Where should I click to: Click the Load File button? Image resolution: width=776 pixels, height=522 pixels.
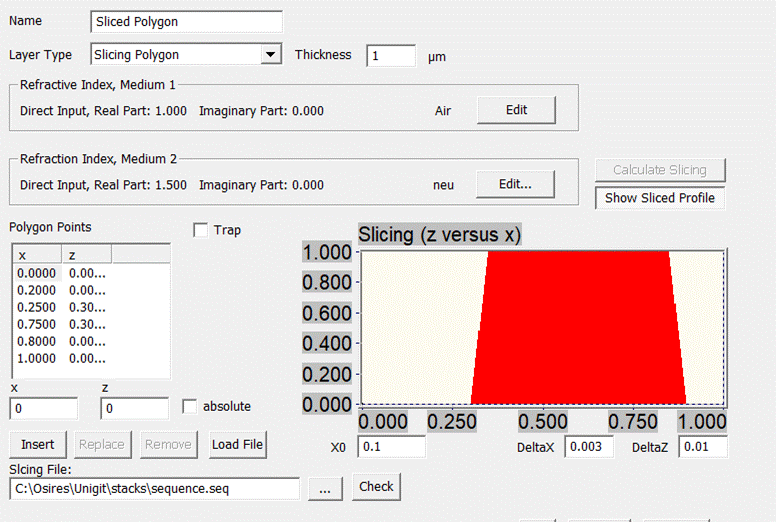237,444
